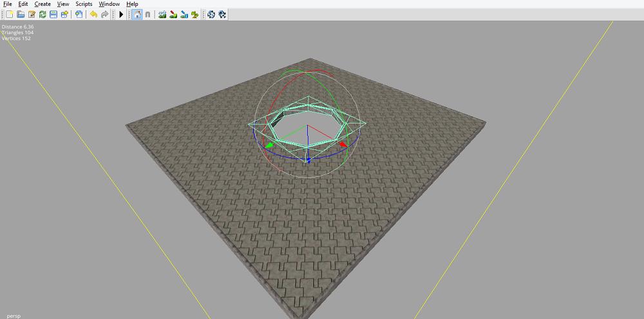
Task: Click the first gear icon in the toolbar
Action: 211,14
